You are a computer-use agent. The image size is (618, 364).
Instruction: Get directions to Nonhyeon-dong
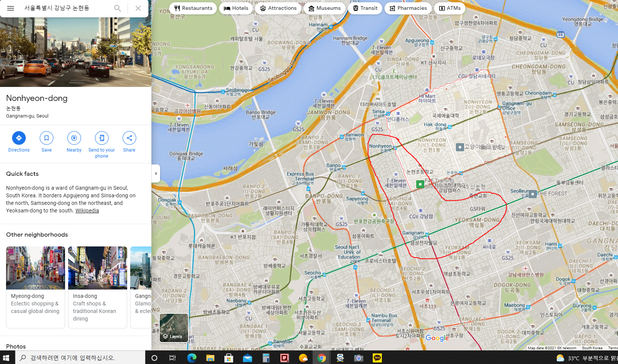(x=19, y=138)
